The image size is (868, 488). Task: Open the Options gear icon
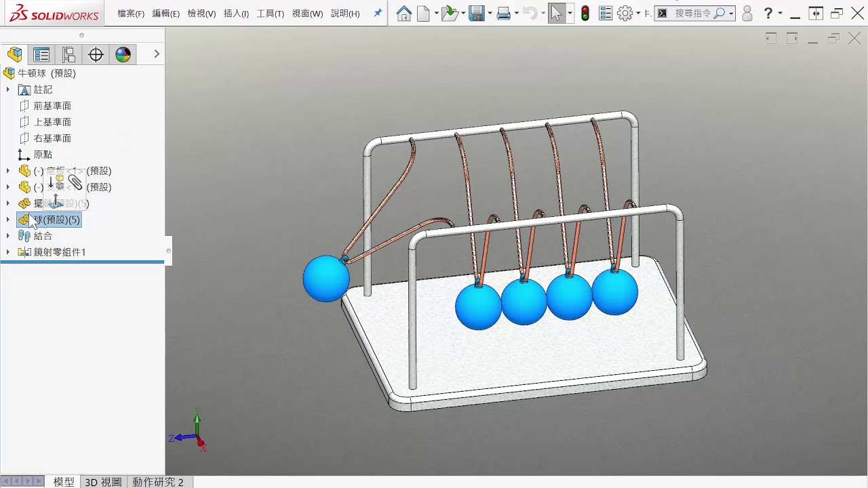point(625,14)
